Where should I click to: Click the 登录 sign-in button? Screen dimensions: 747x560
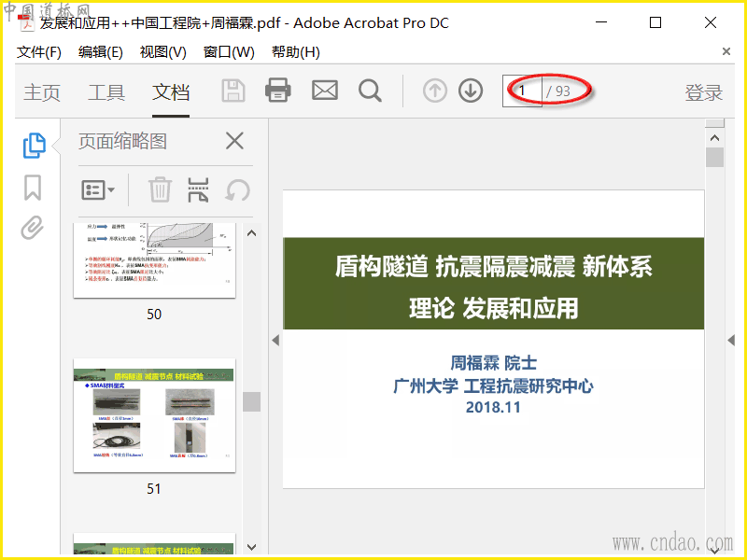704,92
